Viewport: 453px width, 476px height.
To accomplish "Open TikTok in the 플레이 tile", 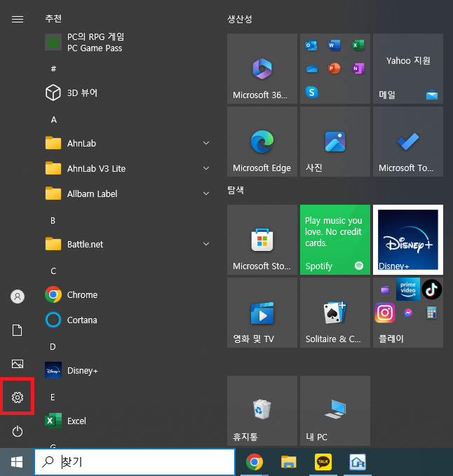I will [x=431, y=290].
